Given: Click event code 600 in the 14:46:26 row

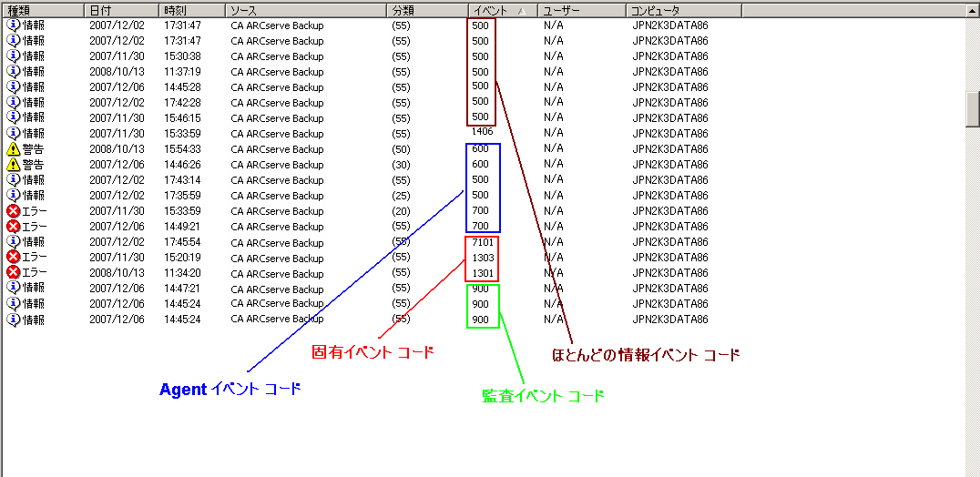Looking at the screenshot, I should (x=481, y=164).
